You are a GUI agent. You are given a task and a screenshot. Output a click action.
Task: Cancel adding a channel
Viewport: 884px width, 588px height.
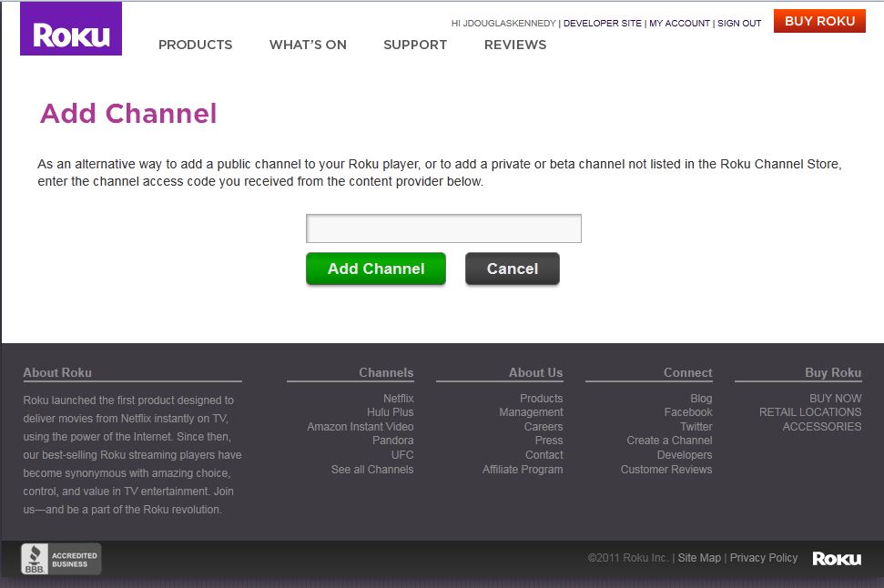(x=513, y=269)
